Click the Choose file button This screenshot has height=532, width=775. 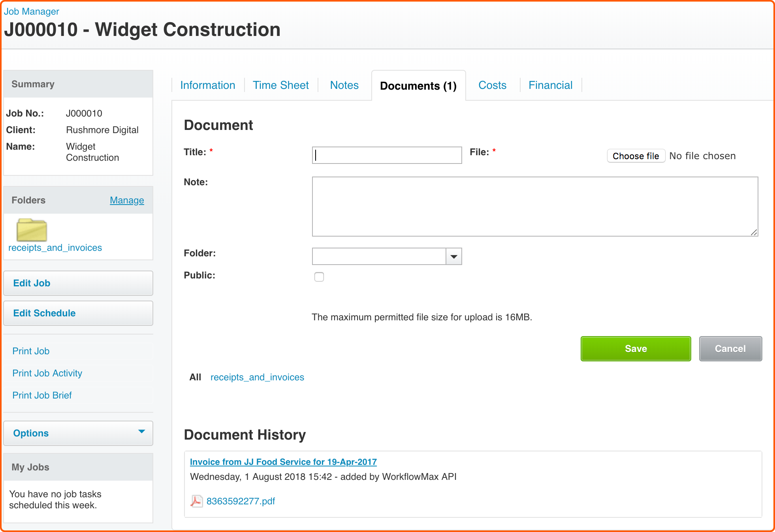636,156
